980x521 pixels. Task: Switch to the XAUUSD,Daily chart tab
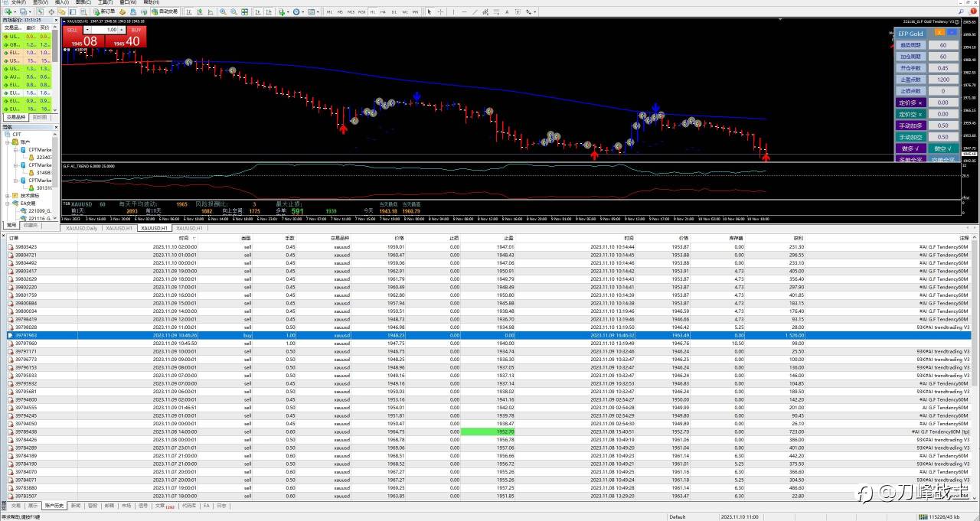pos(81,228)
